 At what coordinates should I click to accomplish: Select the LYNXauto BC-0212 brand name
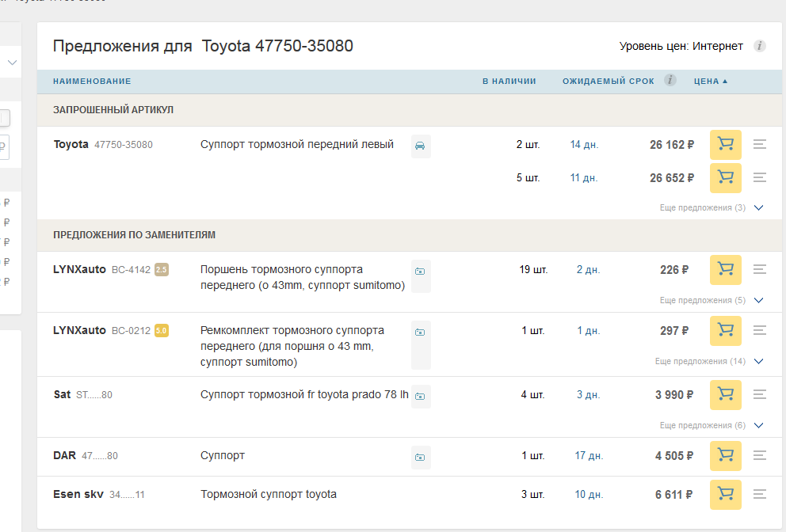pyautogui.click(x=80, y=331)
